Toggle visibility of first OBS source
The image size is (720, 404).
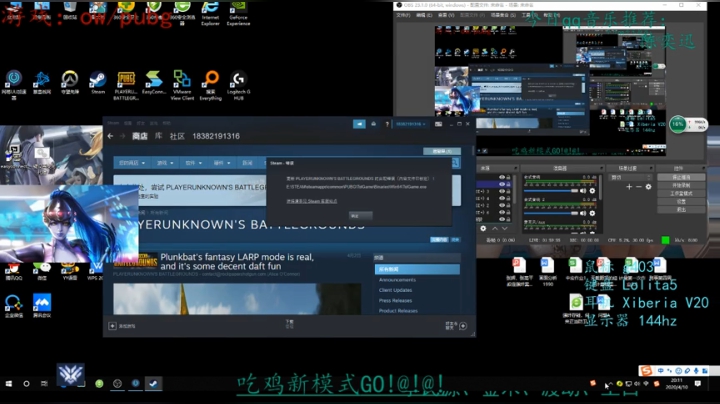pyautogui.click(x=501, y=177)
